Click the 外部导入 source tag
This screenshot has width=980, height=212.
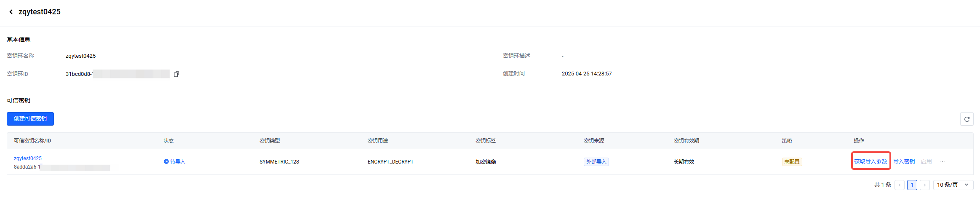click(x=596, y=162)
